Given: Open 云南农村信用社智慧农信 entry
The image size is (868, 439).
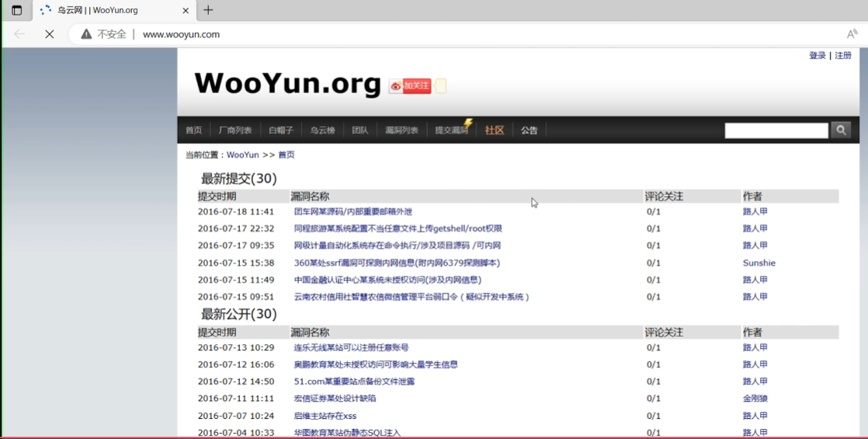Looking at the screenshot, I should (x=411, y=297).
